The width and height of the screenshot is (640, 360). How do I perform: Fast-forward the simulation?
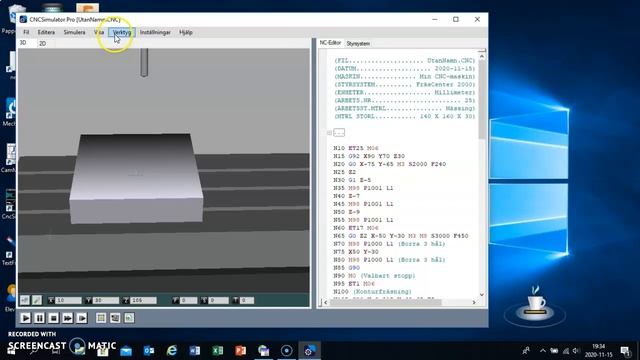click(x=67, y=318)
